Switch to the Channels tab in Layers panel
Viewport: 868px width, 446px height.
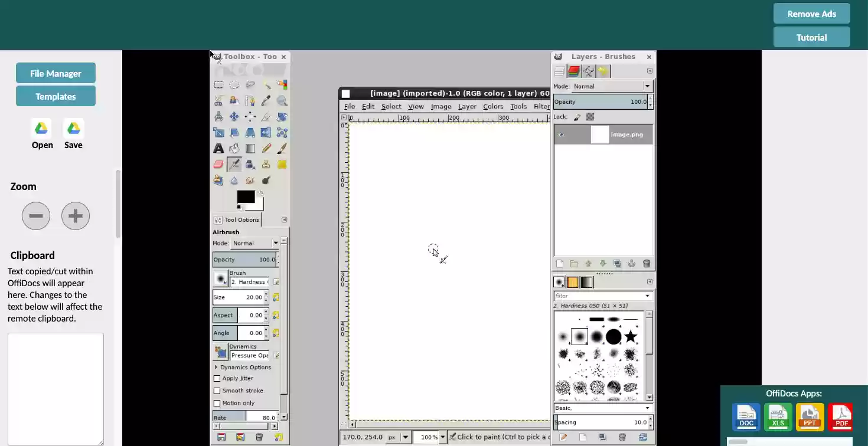[x=573, y=71]
